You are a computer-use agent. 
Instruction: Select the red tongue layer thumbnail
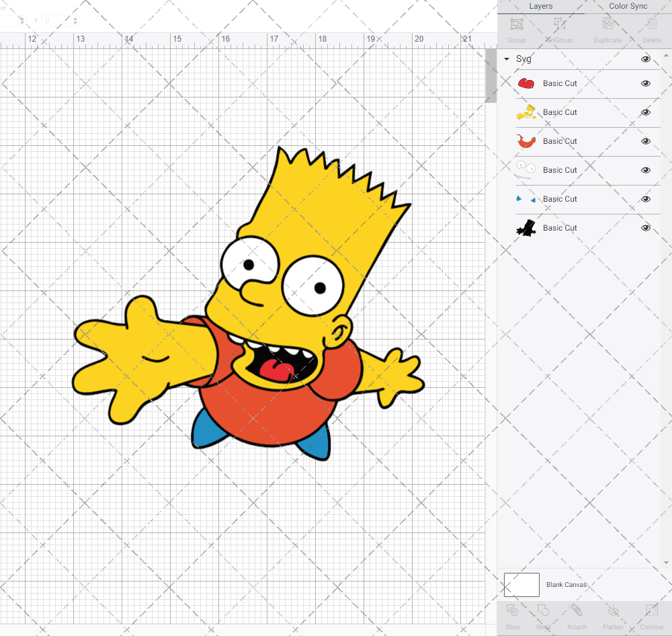(526, 83)
